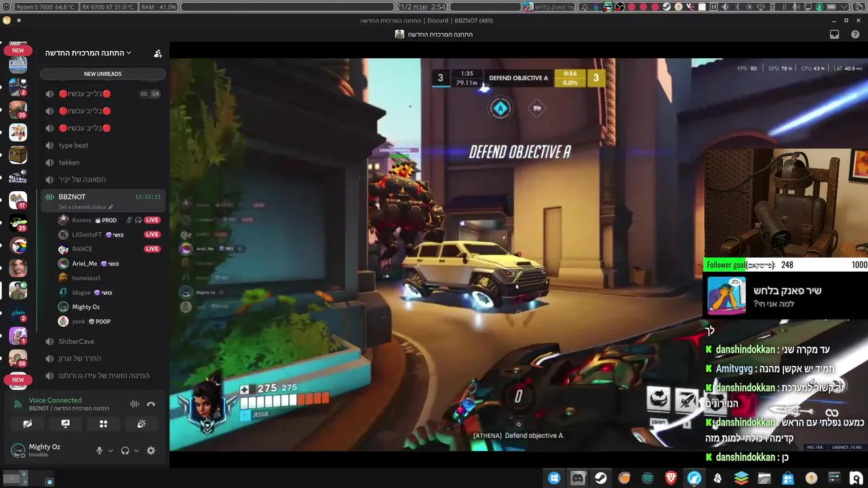Click the stream video preview
The height and width of the screenshot is (488, 868).
point(519,254)
